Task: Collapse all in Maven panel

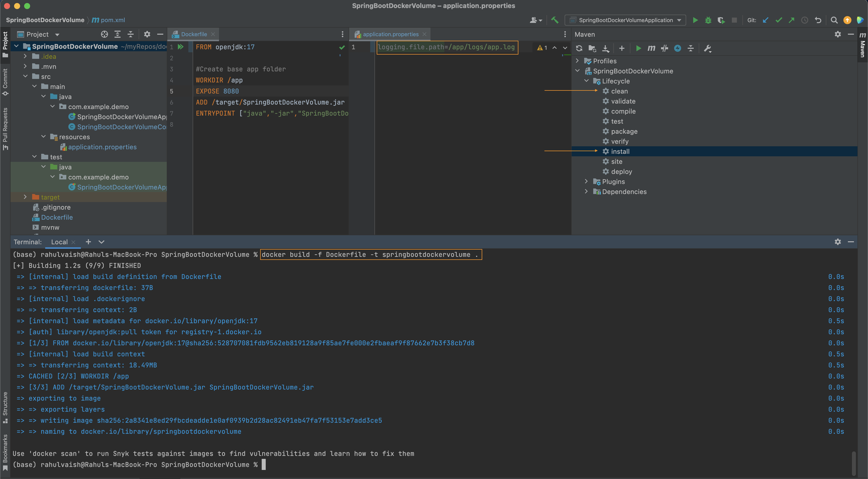Action: click(x=691, y=48)
